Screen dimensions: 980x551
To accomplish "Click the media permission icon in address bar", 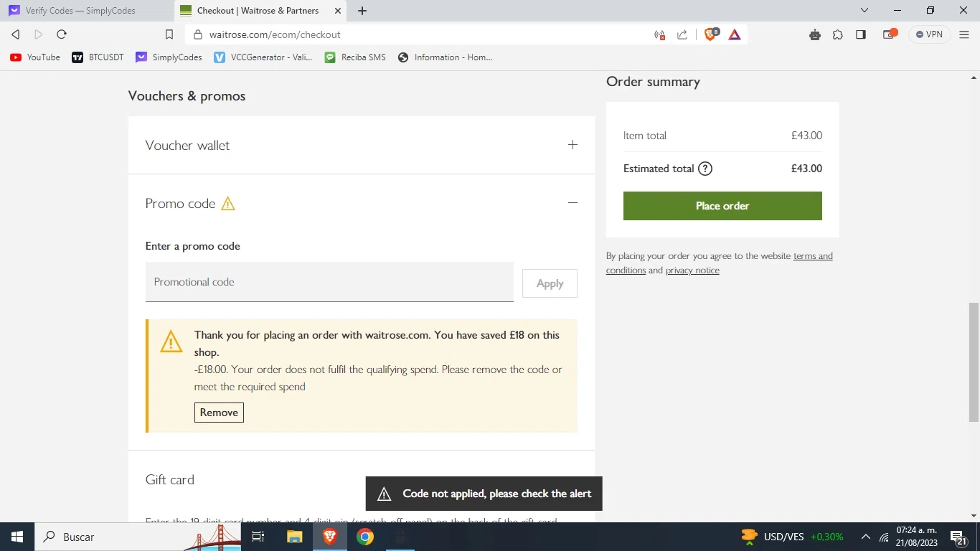I will 660,34.
